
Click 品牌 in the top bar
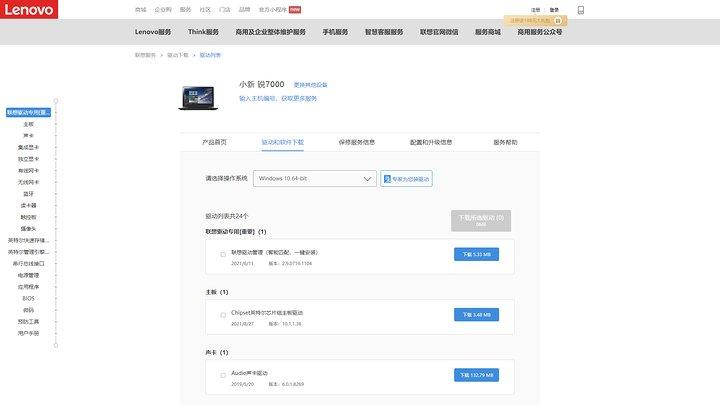click(244, 10)
